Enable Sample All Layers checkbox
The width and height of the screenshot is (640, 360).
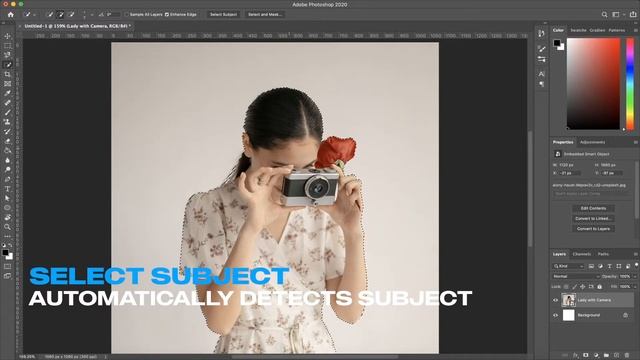[127, 15]
